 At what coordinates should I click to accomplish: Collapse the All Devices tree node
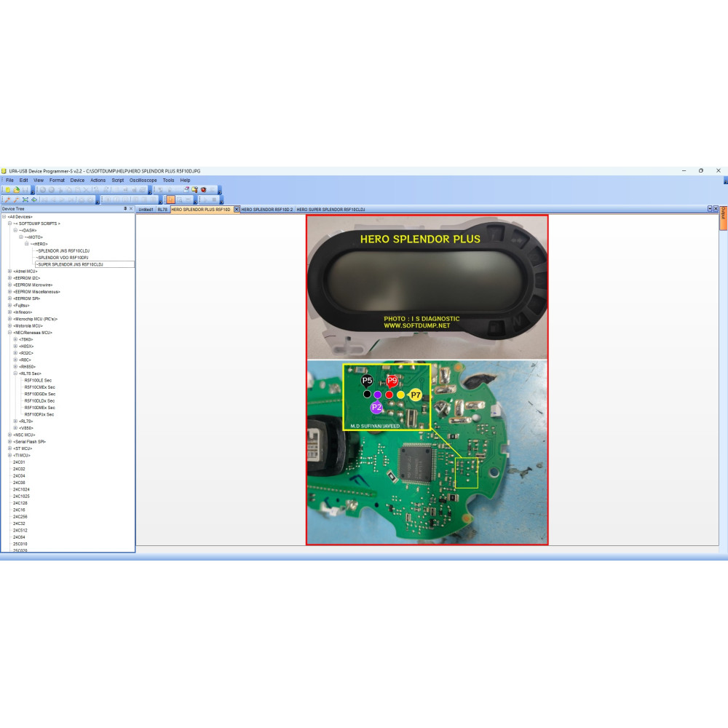(4, 217)
